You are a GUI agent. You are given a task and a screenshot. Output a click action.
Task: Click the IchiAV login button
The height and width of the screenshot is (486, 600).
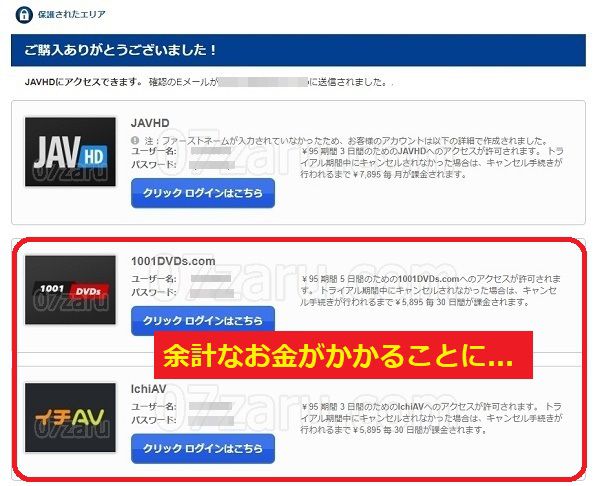(203, 448)
